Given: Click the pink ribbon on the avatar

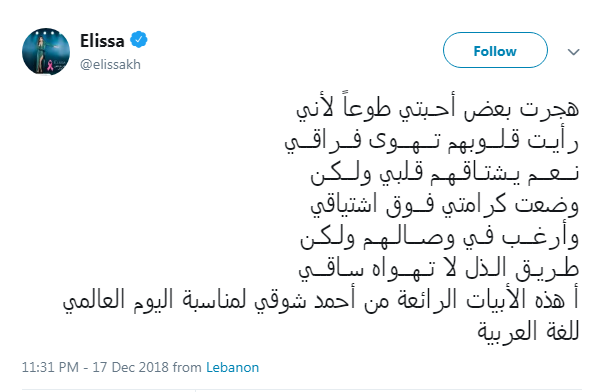Looking at the screenshot, I should click(x=50, y=65).
